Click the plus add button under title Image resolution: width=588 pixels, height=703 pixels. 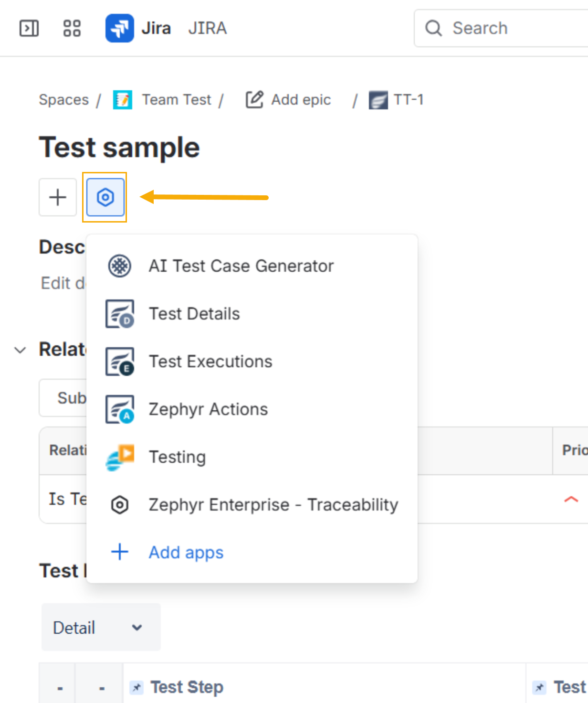click(58, 197)
